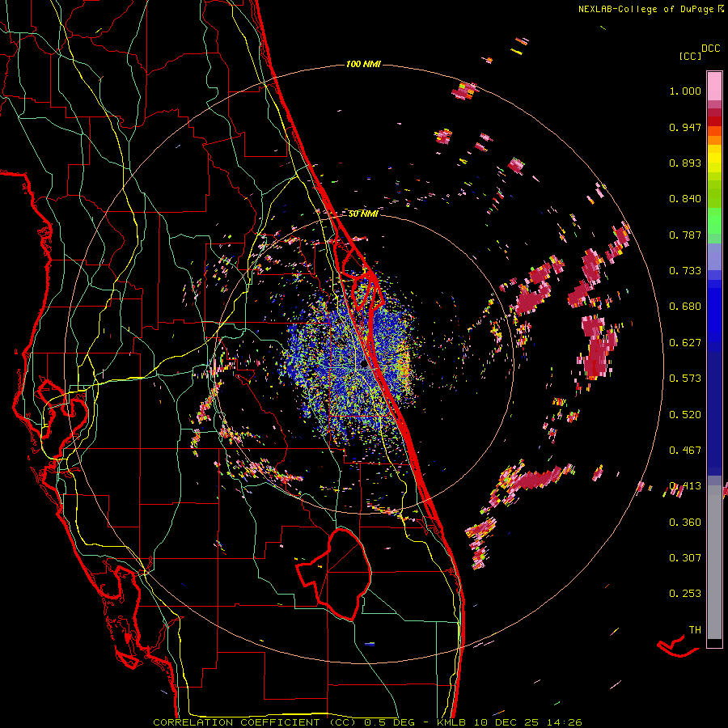Click the radar site marker at the rings' center

364,366
